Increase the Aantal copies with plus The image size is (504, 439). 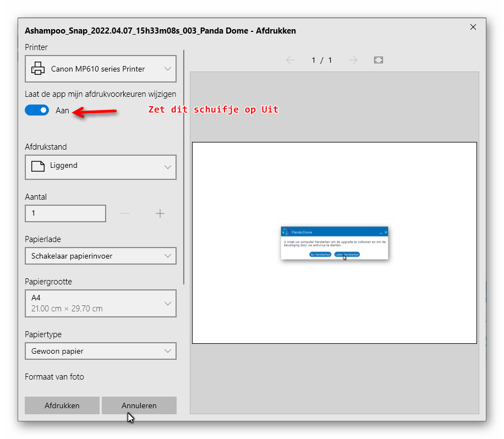(x=160, y=213)
